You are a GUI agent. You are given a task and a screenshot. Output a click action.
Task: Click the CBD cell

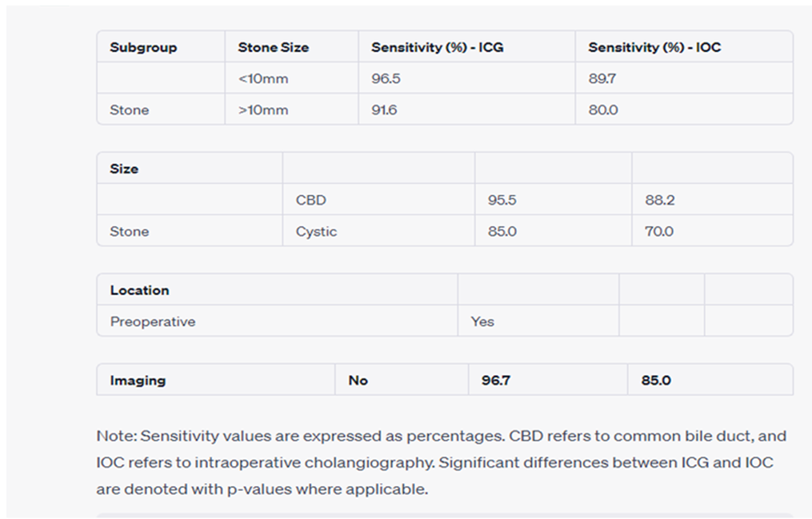click(310, 200)
